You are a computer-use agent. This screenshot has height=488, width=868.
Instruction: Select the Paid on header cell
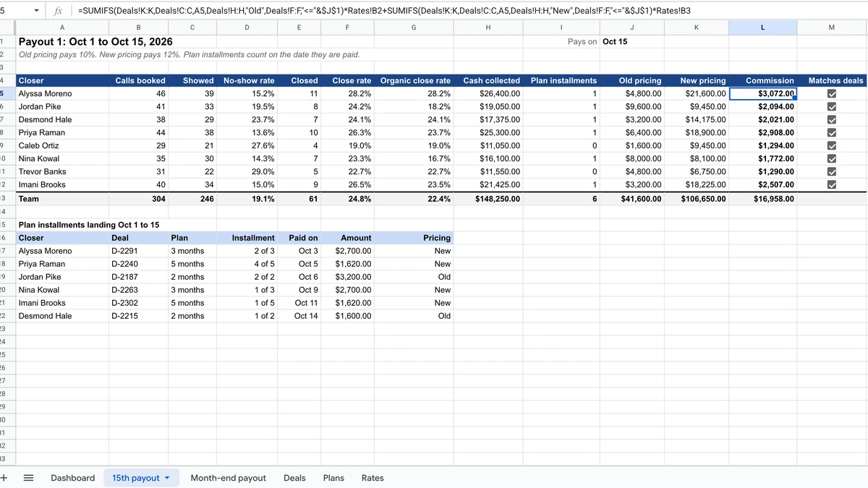click(299, 238)
